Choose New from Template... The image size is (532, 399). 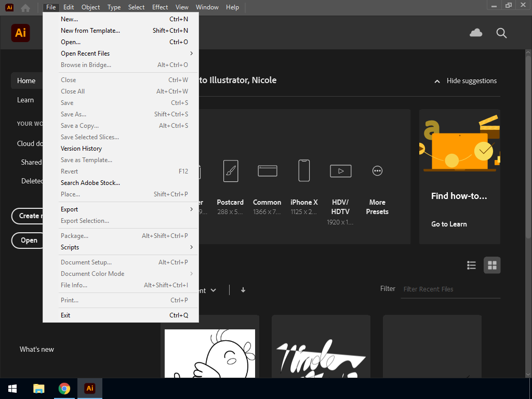(121, 31)
